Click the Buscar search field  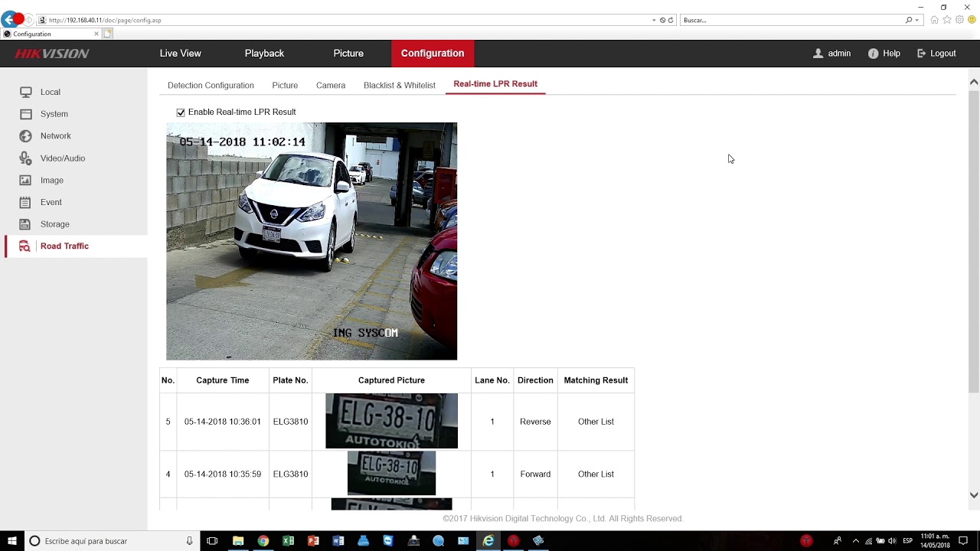792,20
